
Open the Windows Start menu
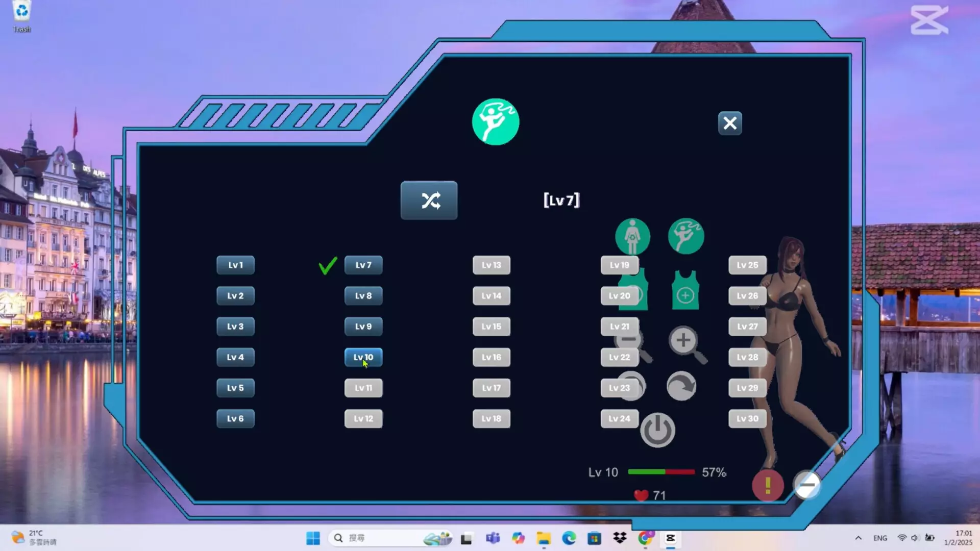[x=313, y=538]
